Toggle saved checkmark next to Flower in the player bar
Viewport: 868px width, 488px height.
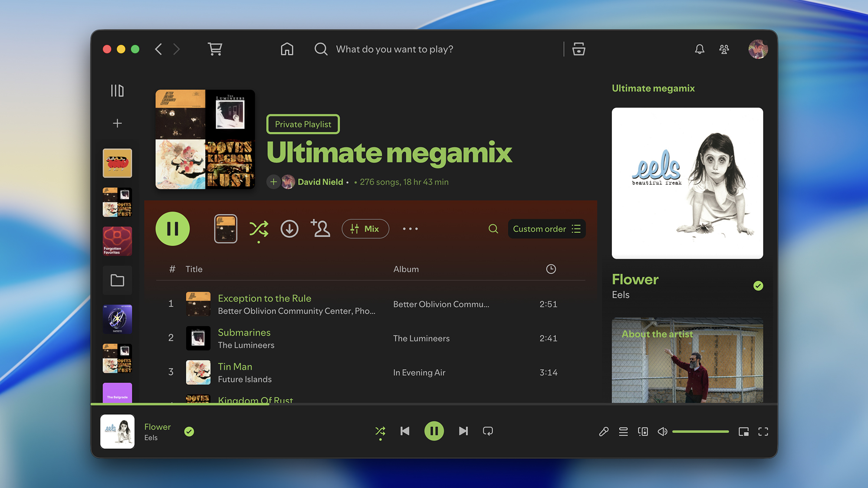tap(189, 431)
